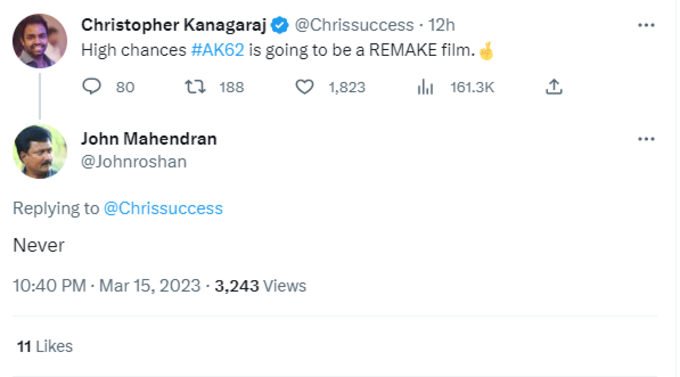Click @Chrissuccess in Replying to line

tap(163, 209)
